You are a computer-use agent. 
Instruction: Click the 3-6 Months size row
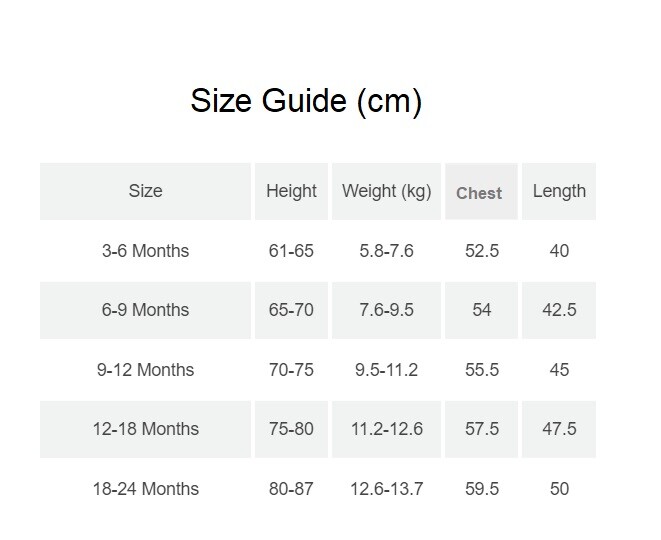(145, 251)
